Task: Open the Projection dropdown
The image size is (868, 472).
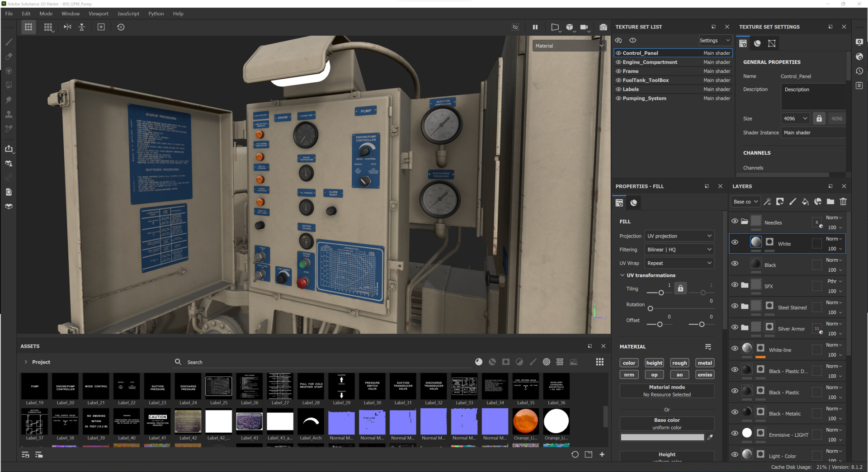Action: pyautogui.click(x=679, y=236)
